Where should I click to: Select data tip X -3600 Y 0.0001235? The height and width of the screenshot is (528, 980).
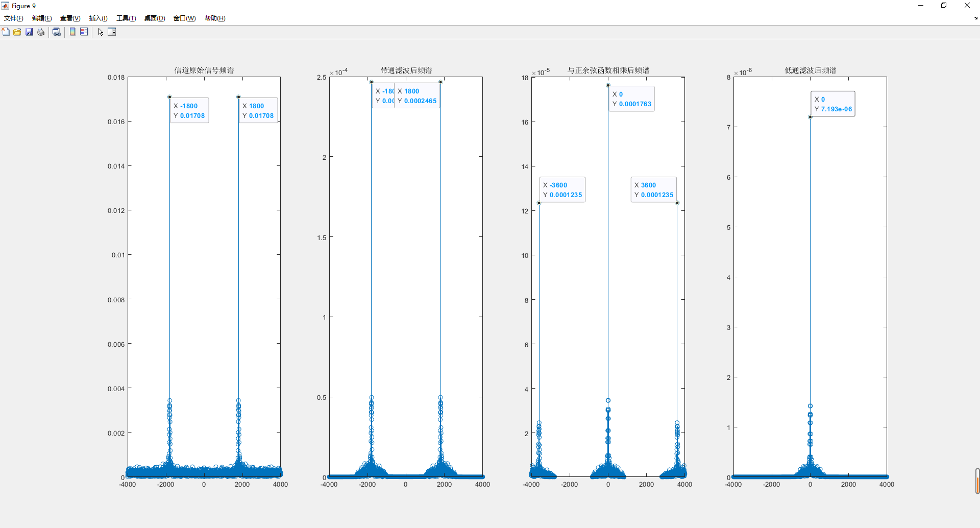(x=562, y=189)
